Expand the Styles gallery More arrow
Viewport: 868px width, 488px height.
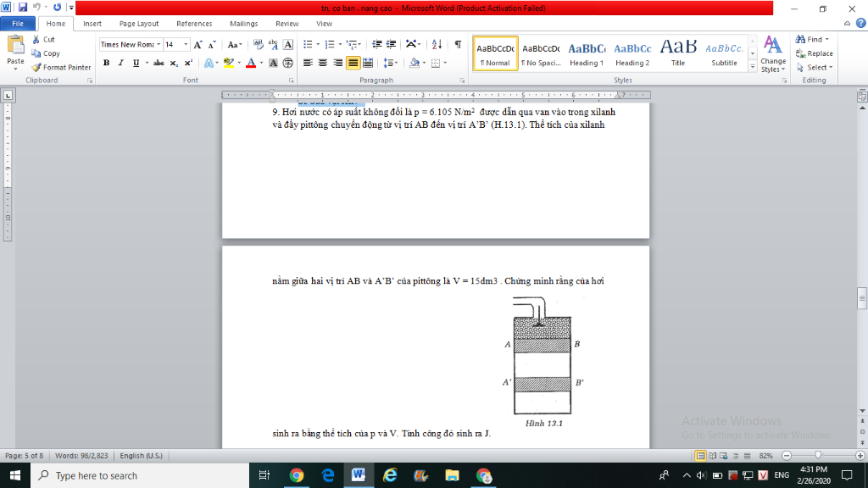(x=753, y=67)
